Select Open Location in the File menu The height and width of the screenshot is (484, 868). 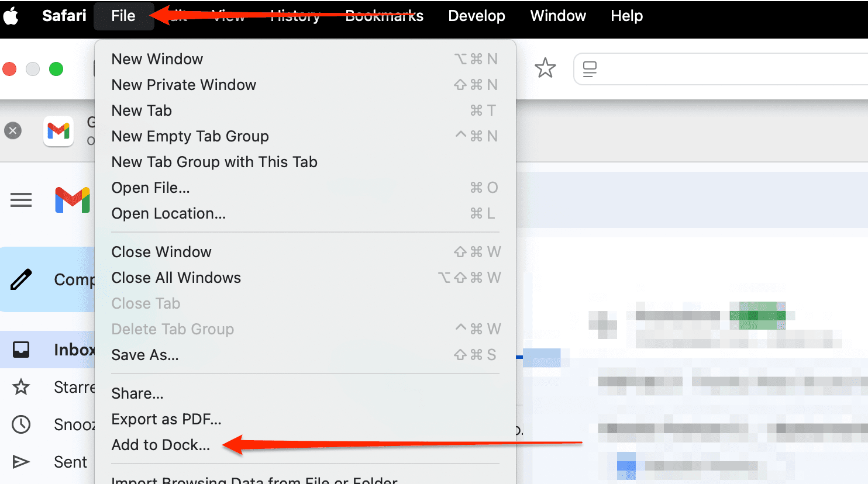168,213
